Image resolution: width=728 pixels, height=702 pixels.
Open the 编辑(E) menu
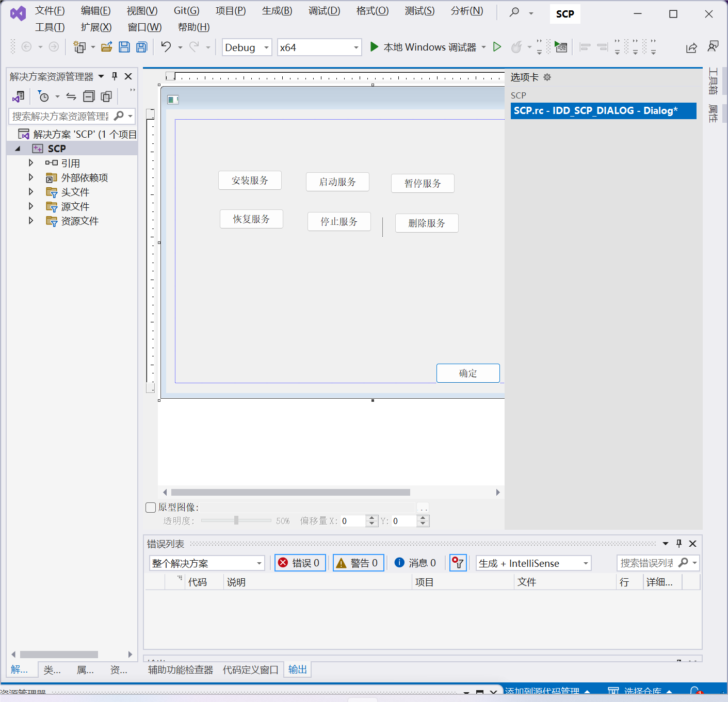pyautogui.click(x=95, y=11)
